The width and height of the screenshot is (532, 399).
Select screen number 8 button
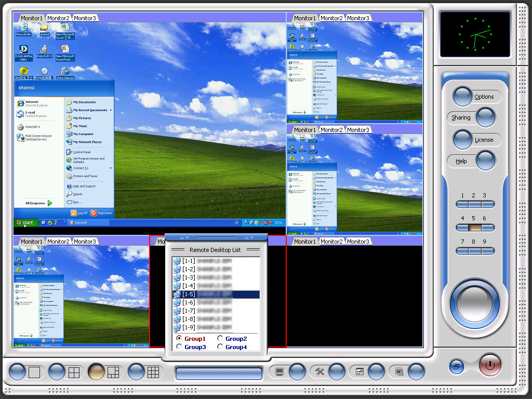(475, 251)
